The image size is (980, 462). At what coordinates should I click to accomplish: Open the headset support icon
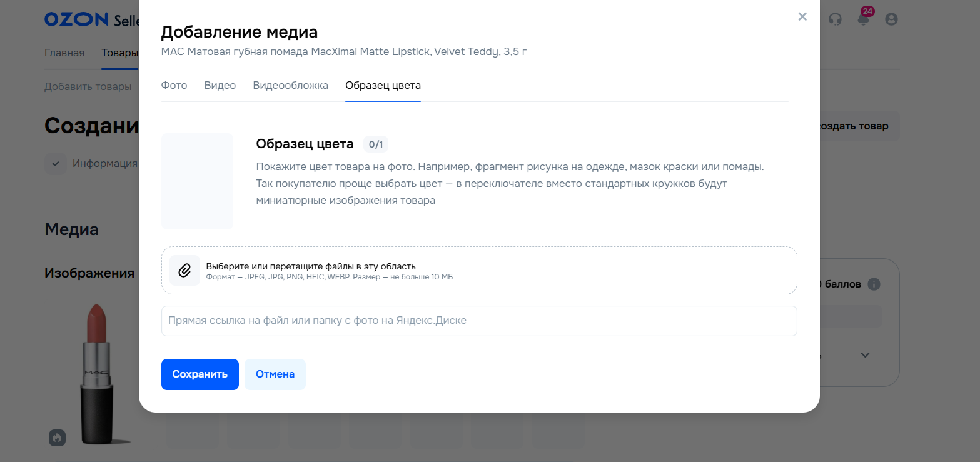point(835,19)
